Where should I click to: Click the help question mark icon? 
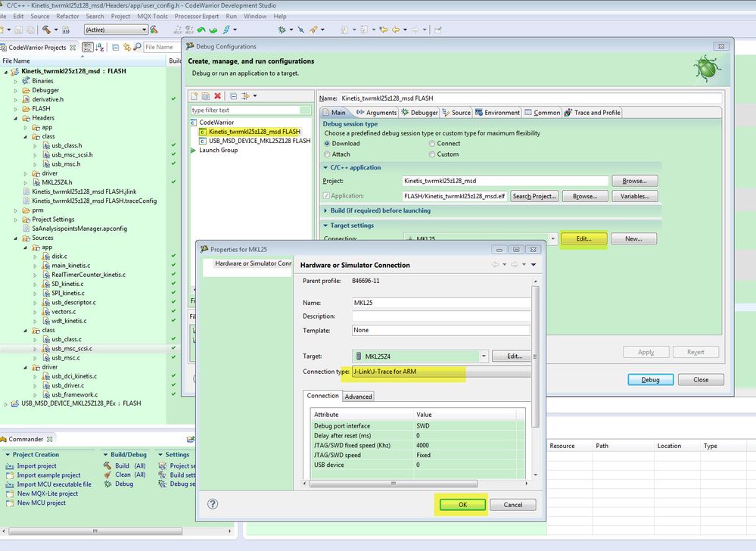213,504
